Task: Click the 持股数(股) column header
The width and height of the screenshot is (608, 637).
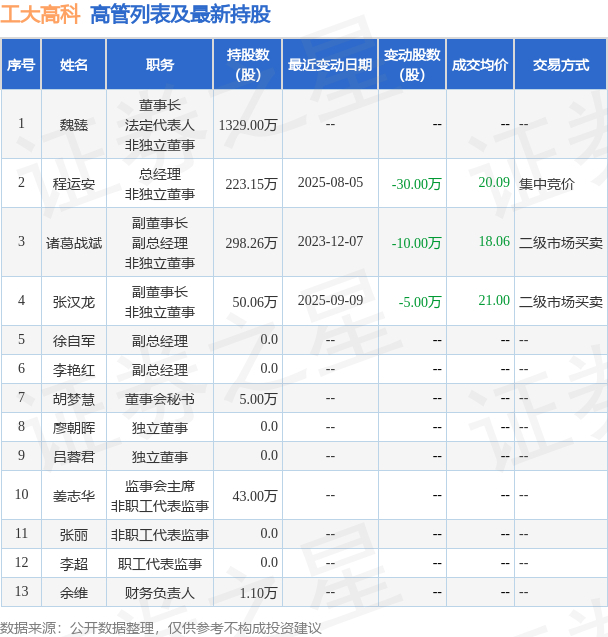Action: (248, 64)
